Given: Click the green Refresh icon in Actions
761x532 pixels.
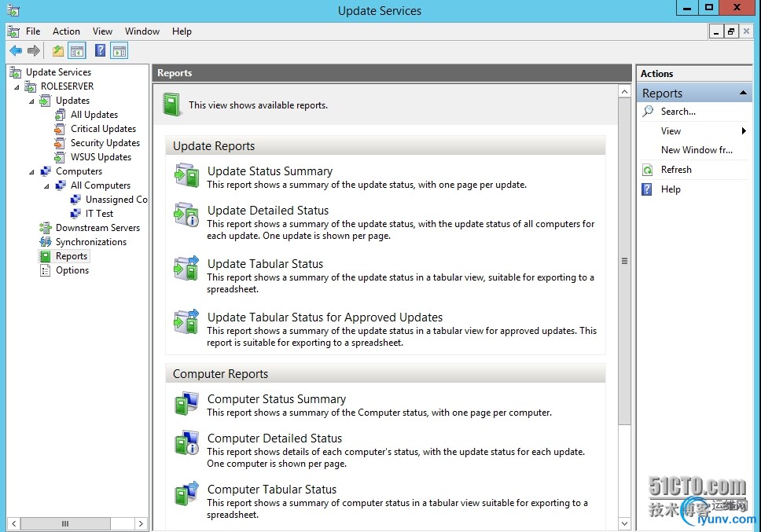Looking at the screenshot, I should pyautogui.click(x=648, y=170).
